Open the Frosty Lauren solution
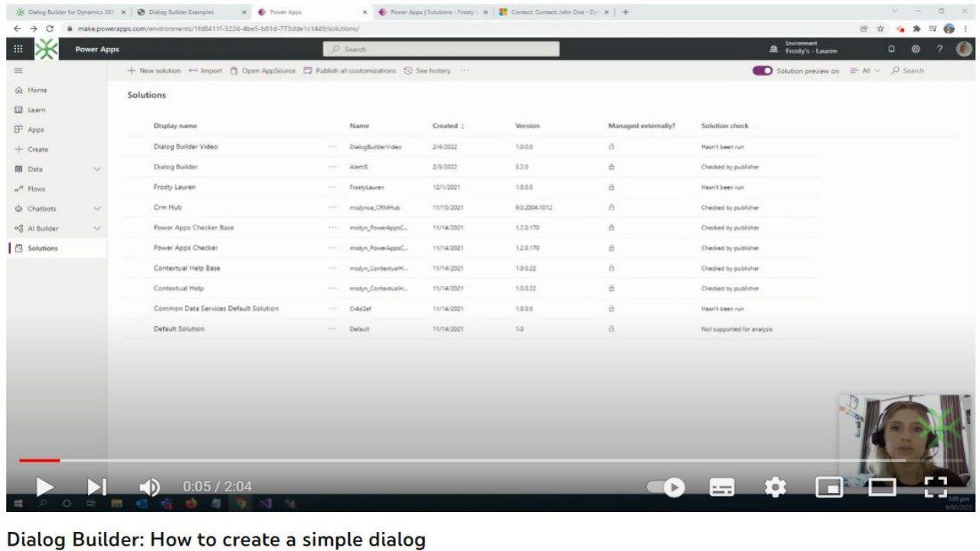Screen dimensions: 980x551 pos(175,187)
